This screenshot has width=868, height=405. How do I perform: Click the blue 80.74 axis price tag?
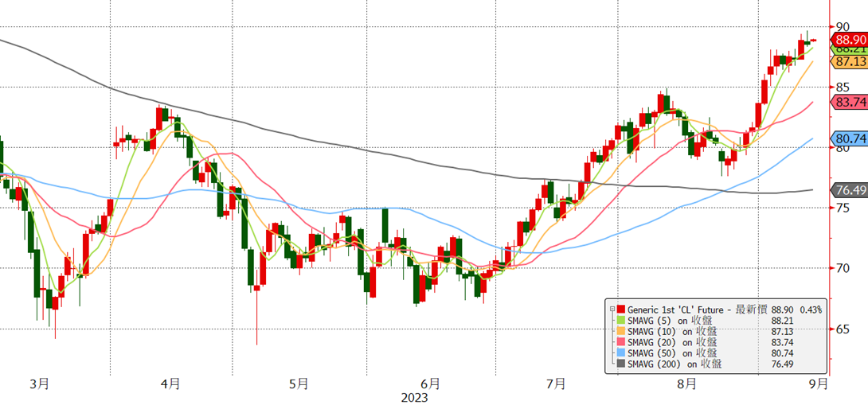[x=849, y=138]
